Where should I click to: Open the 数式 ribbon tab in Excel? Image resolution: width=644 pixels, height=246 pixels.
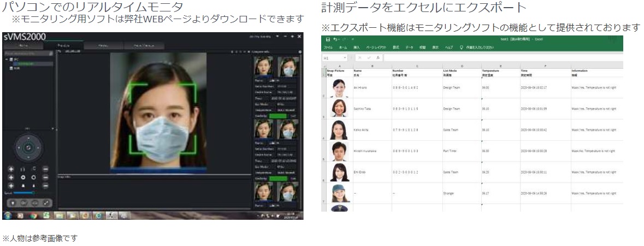point(396,47)
